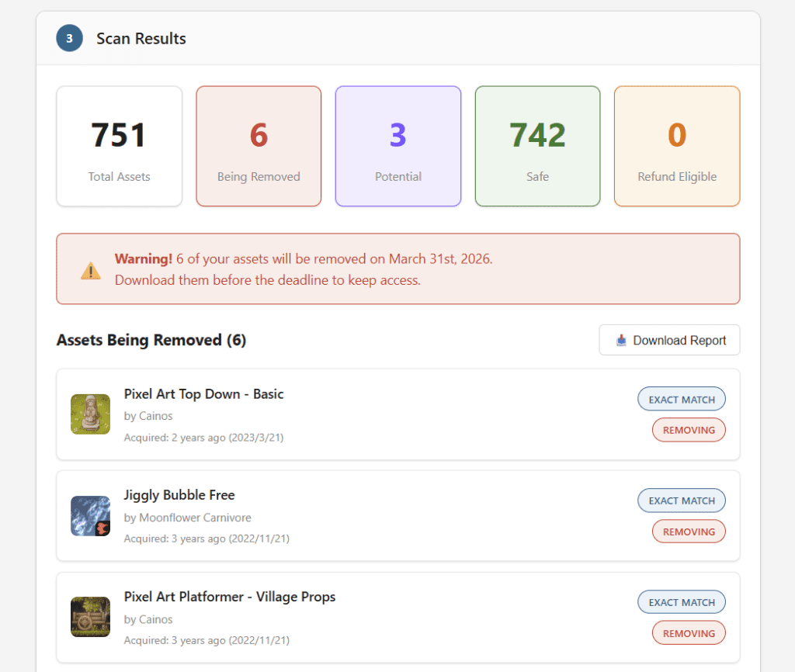
Task: Select the 751 Total Assets card
Action: (x=119, y=146)
